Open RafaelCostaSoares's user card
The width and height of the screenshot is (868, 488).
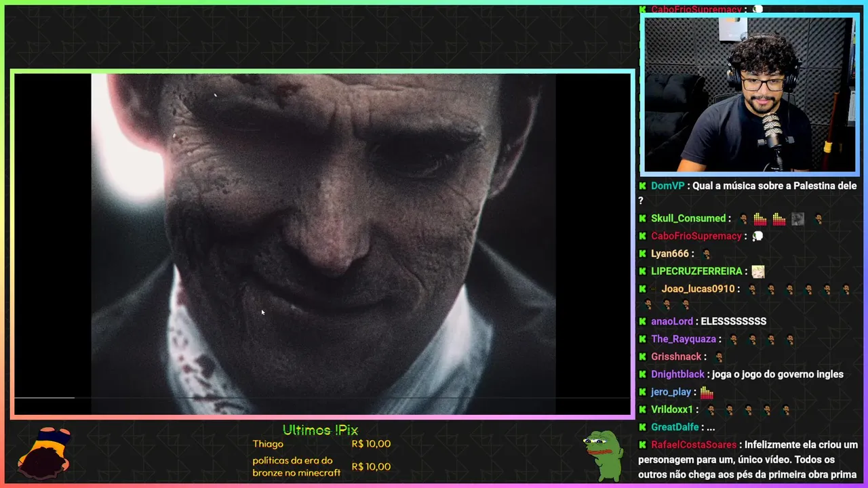tap(694, 445)
